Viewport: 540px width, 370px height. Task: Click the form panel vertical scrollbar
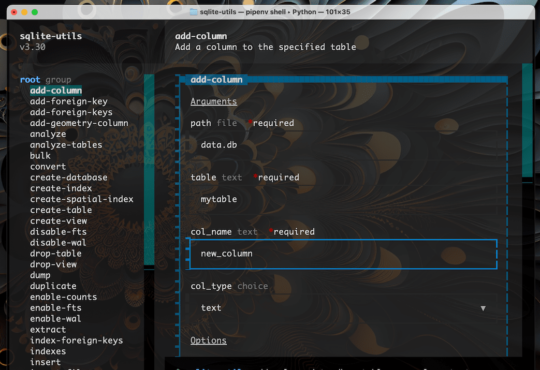pyautogui.click(x=528, y=120)
